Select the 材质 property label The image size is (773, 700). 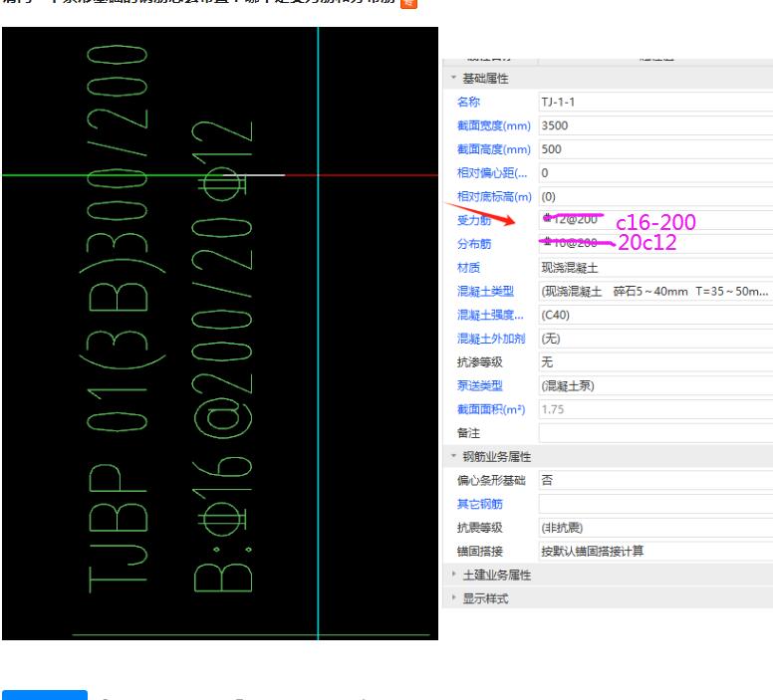coord(468,267)
